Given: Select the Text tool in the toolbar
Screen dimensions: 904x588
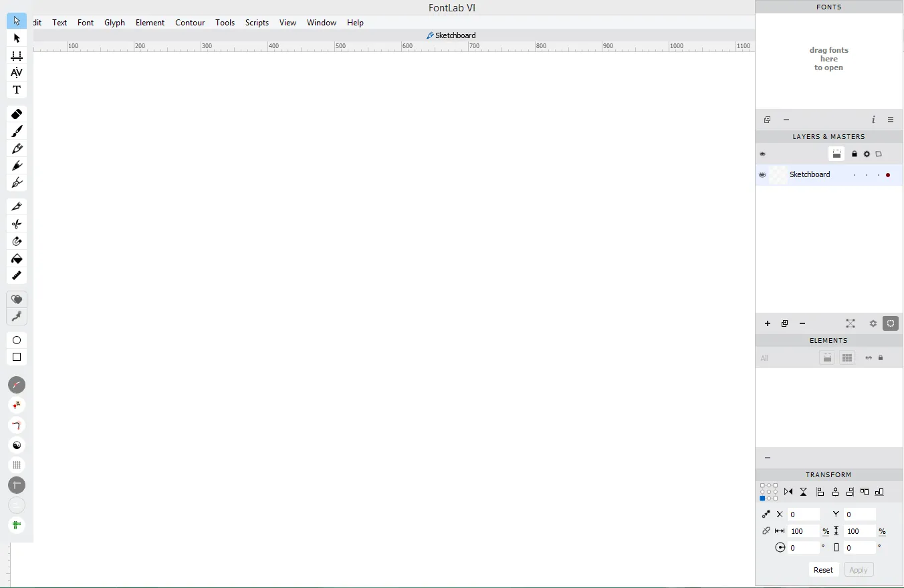Looking at the screenshot, I should [17, 90].
